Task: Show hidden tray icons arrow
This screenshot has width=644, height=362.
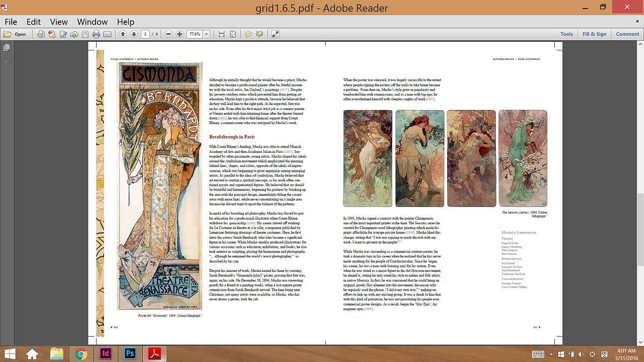Action: pos(551,354)
